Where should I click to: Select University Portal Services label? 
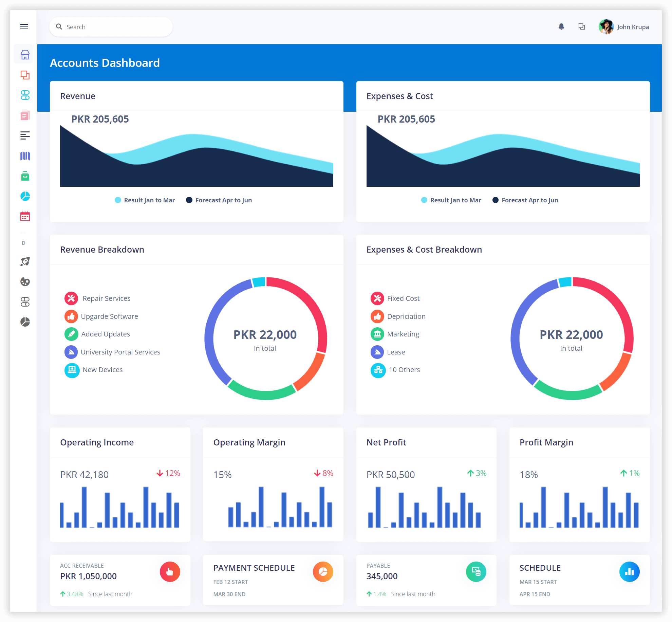(x=120, y=352)
